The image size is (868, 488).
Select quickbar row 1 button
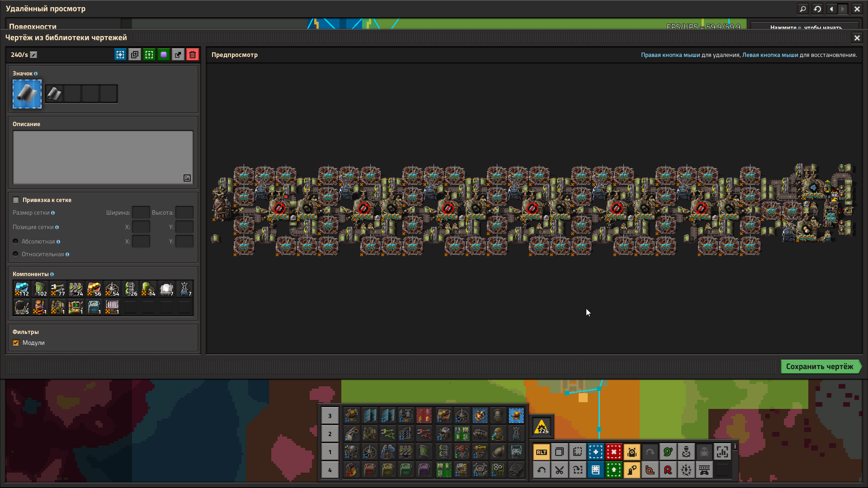pos(330,452)
